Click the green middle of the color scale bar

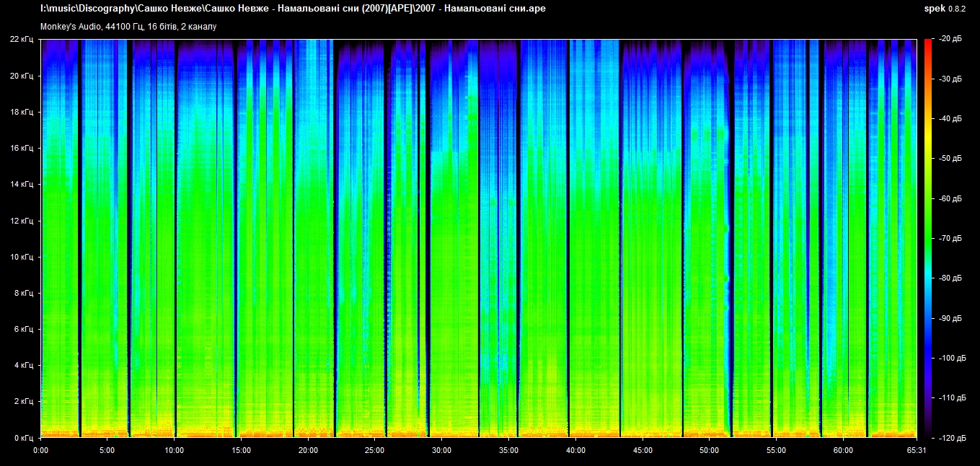[928, 216]
